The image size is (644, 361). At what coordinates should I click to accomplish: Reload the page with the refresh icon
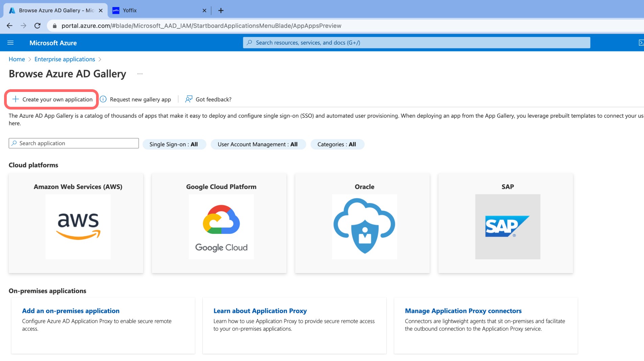[x=38, y=26]
